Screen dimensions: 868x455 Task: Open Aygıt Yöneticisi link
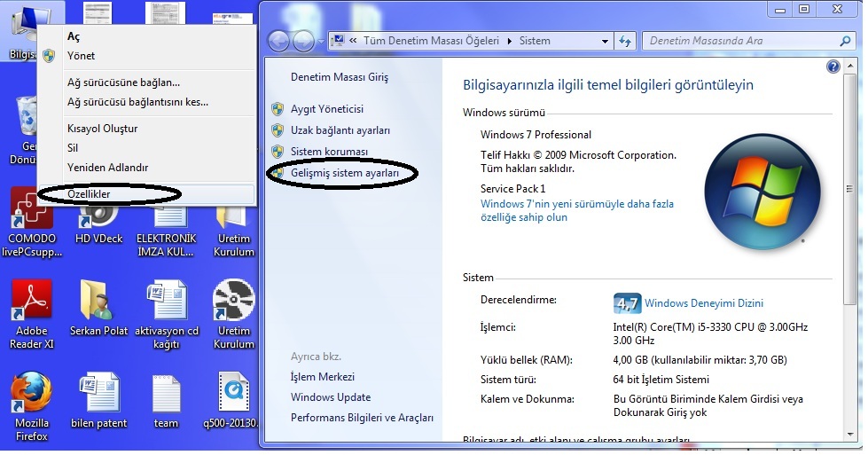pyautogui.click(x=327, y=109)
